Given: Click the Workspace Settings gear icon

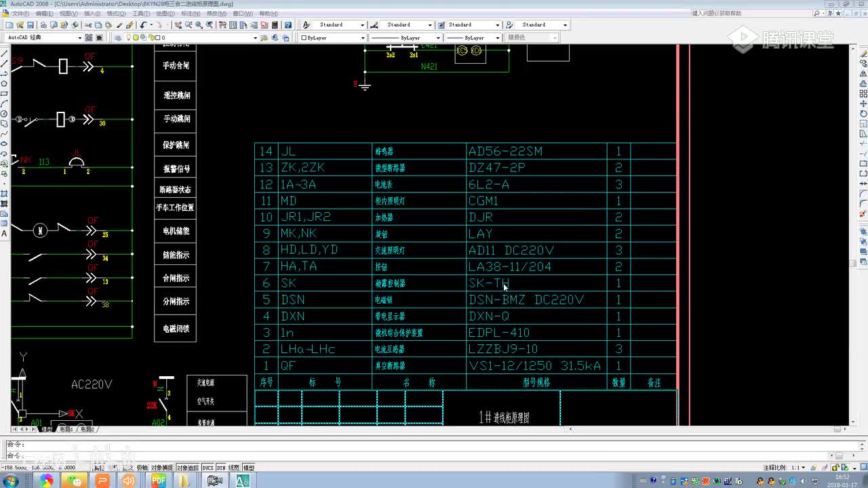Looking at the screenshot, I should pos(90,38).
